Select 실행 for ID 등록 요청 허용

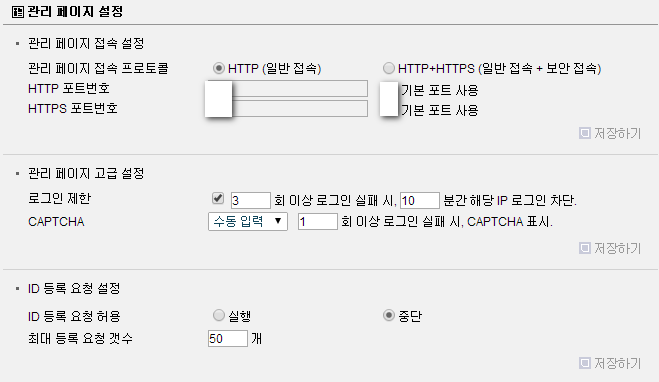(x=219, y=315)
